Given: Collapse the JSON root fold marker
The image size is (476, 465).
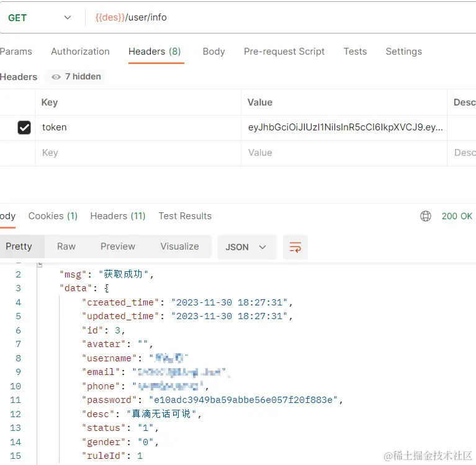Looking at the screenshot, I should tap(40, 265).
